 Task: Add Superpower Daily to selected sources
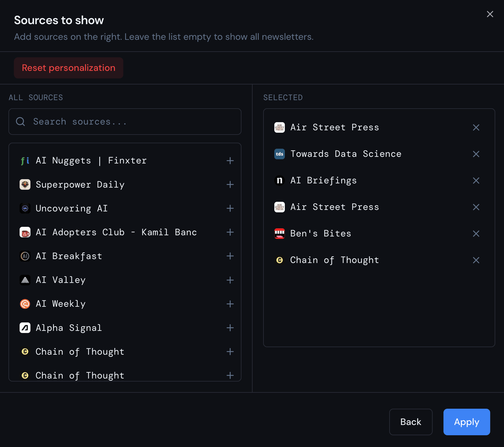point(230,184)
